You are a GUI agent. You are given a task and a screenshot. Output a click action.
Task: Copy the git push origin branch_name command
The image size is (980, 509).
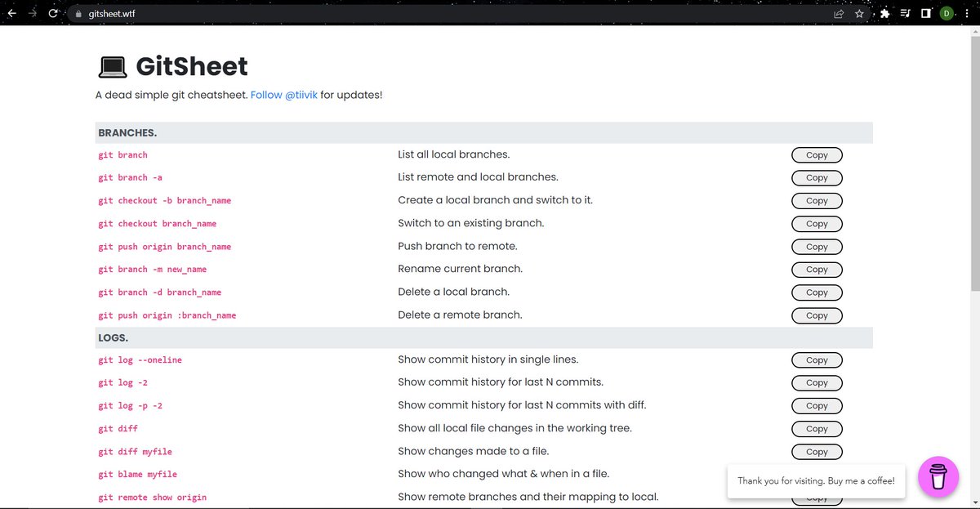coord(817,247)
